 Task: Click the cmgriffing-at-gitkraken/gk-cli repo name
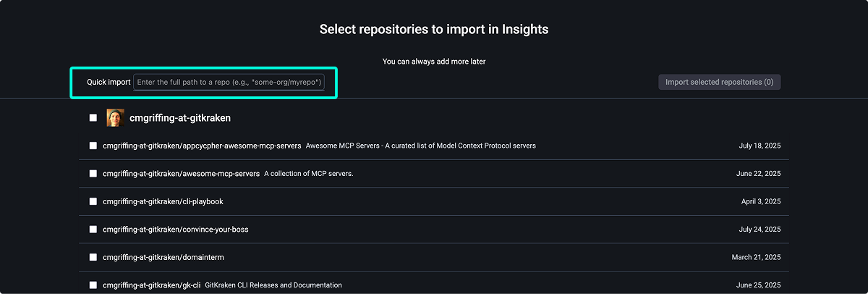click(x=151, y=285)
